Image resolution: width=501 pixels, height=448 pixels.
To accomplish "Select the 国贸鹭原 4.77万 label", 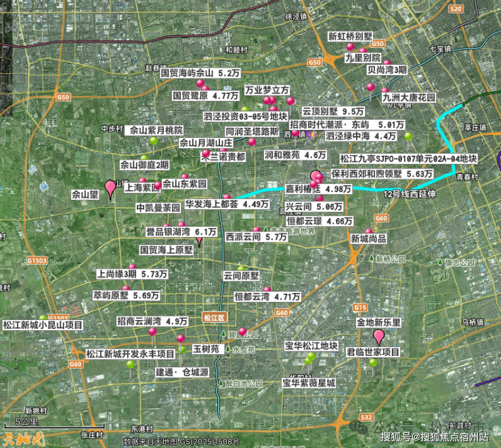I will tap(206, 95).
